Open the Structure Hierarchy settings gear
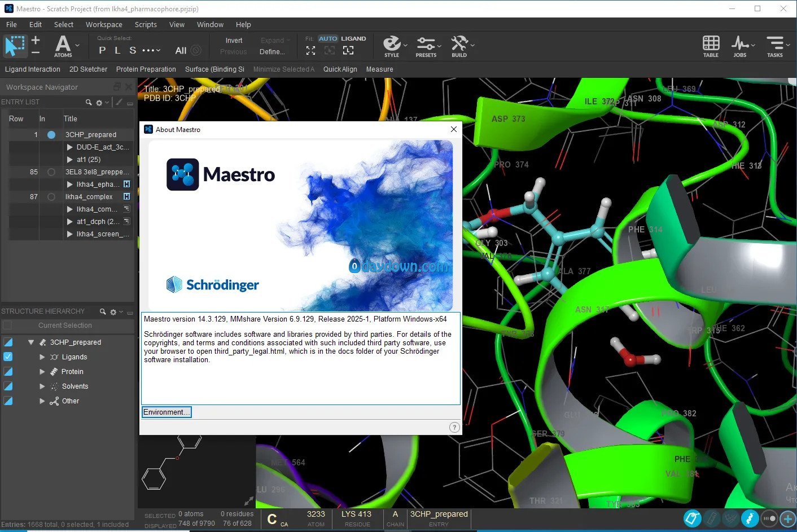The image size is (797, 532). [113, 311]
